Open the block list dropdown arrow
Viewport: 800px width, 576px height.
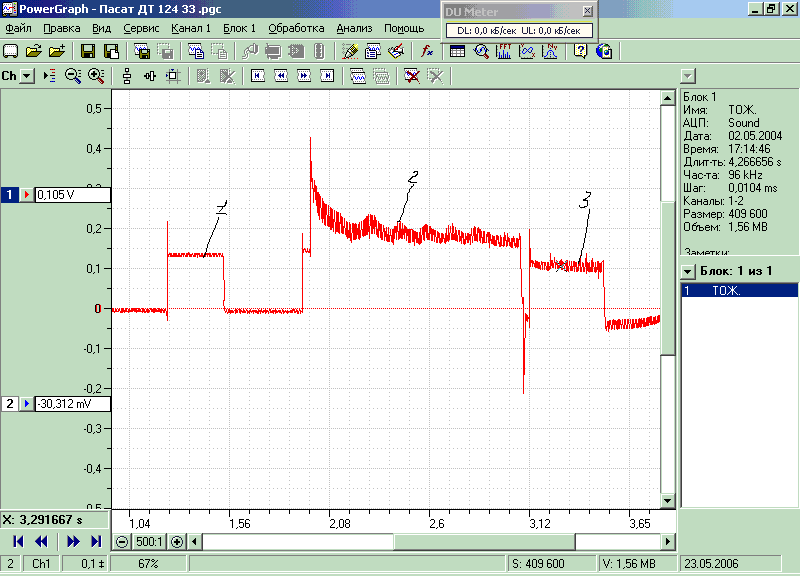click(x=688, y=271)
